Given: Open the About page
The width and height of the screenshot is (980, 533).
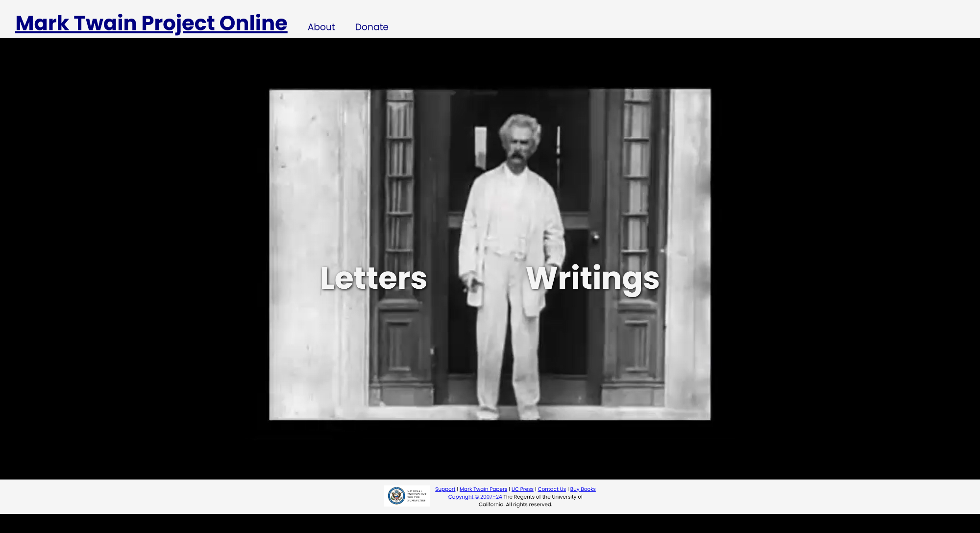Looking at the screenshot, I should [321, 27].
